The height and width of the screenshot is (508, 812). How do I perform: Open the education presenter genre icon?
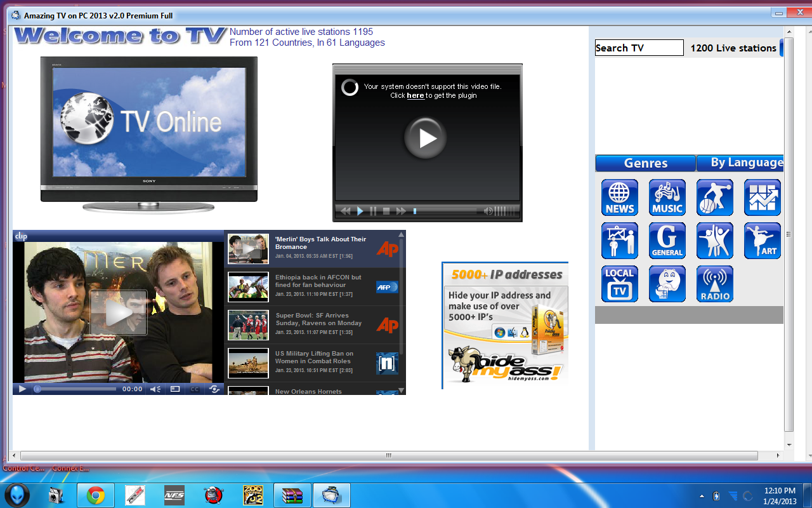click(620, 241)
